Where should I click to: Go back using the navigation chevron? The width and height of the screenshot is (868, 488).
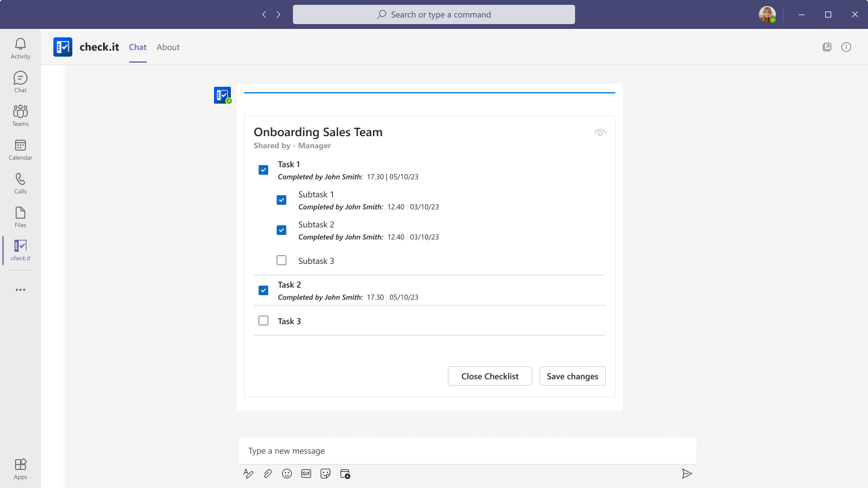tap(264, 14)
